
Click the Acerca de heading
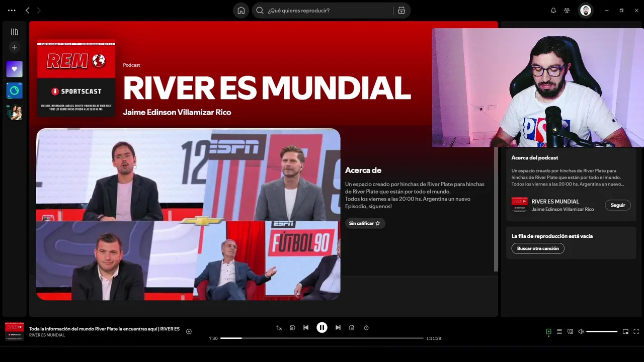(363, 170)
